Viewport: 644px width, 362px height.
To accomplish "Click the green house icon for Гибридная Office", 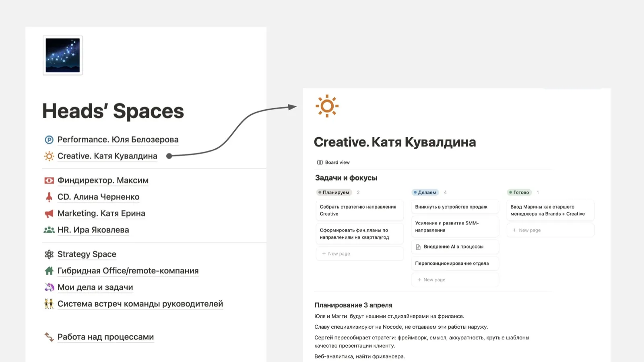I will pos(49,271).
